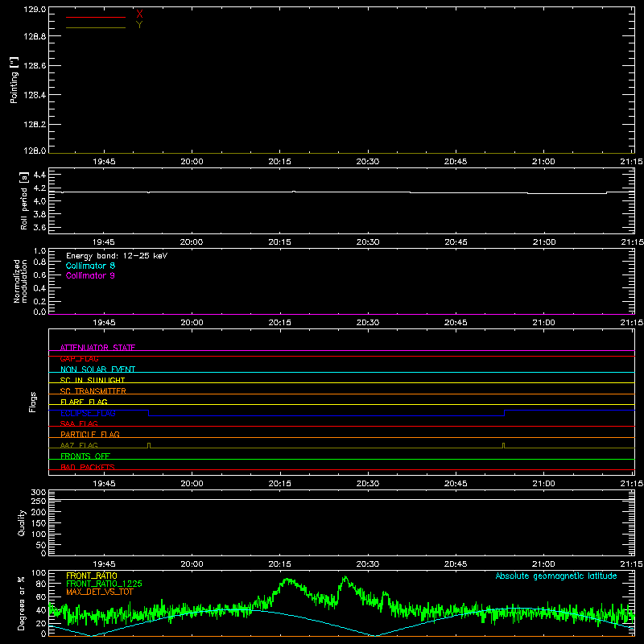Click the 129.0 tick label in Pointing panel
This screenshot has height=644, width=644.
click(x=35, y=9)
